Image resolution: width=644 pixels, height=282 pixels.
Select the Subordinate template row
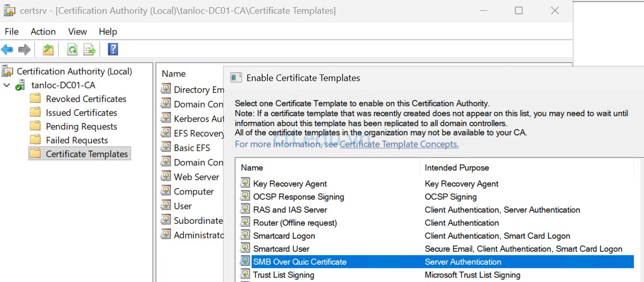tap(192, 221)
